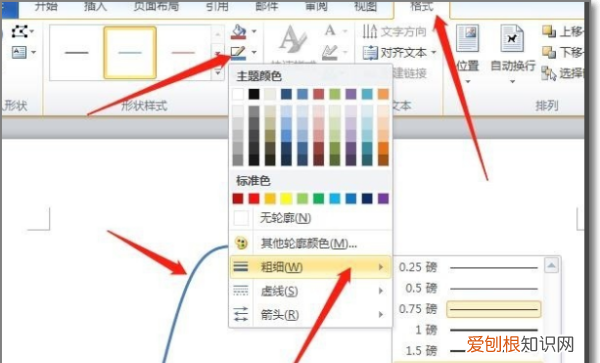The height and width of the screenshot is (363, 600).
Task: Select the 0.5 磅 line weight
Action: [x=469, y=288]
